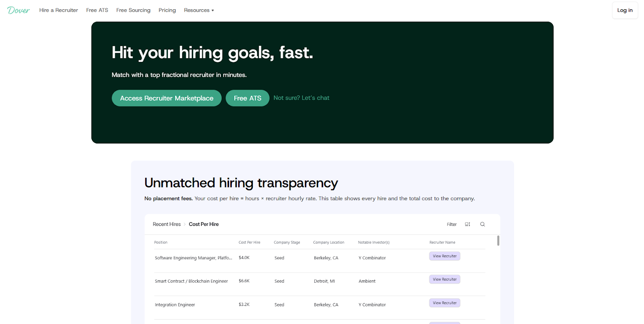Click the Log in button
Screen dimensions: 644x324
pyautogui.click(x=625, y=10)
